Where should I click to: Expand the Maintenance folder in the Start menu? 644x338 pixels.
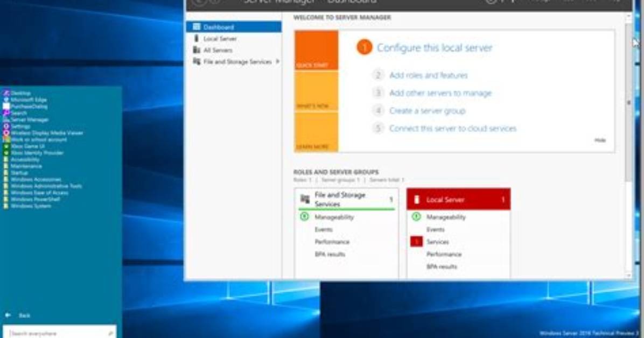tap(23, 166)
